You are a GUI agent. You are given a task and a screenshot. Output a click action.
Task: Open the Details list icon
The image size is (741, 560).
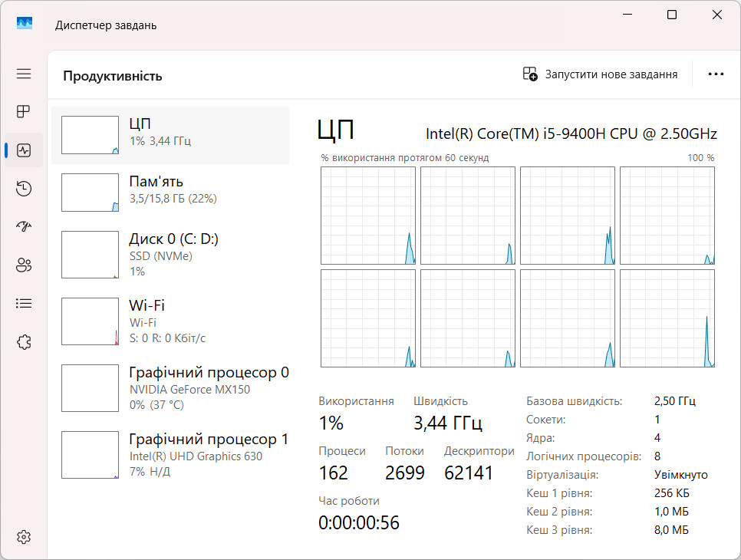[24, 303]
